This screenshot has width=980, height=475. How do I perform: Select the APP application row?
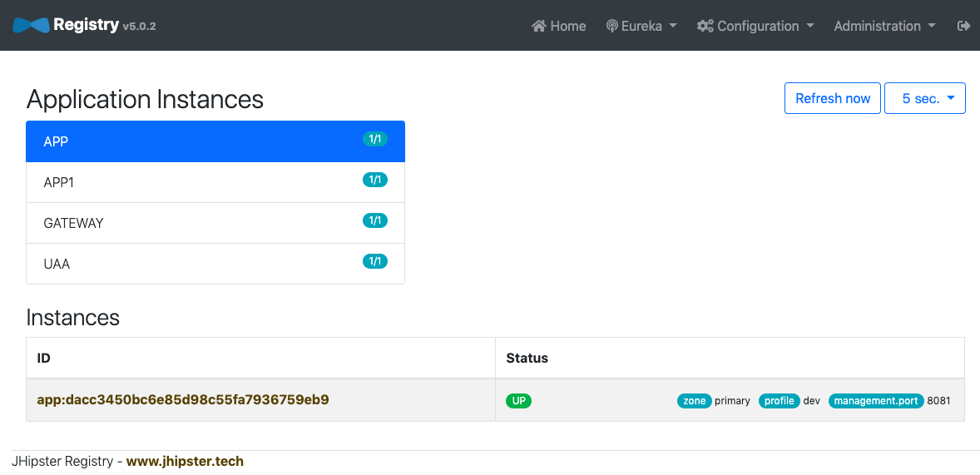(215, 142)
